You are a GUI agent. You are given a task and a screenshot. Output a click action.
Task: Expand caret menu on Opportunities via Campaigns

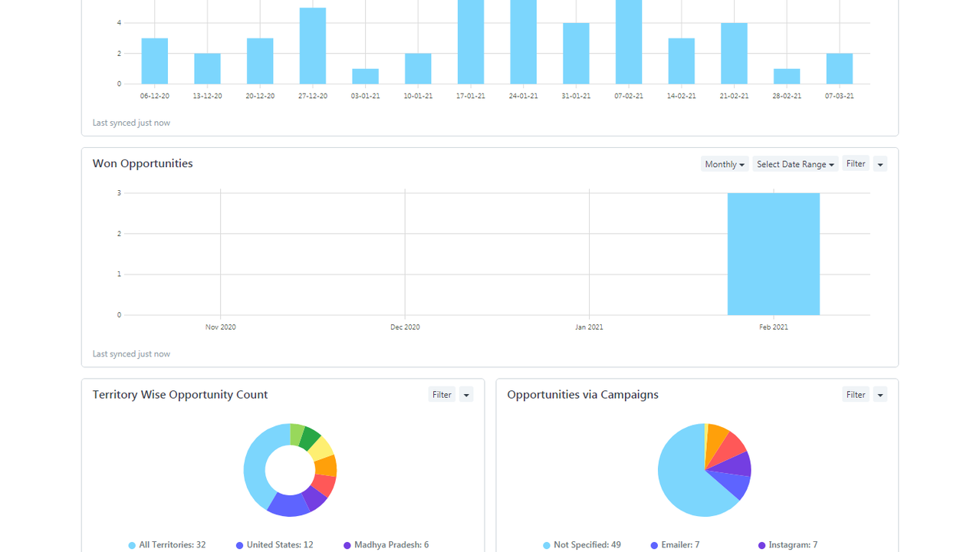(x=880, y=395)
